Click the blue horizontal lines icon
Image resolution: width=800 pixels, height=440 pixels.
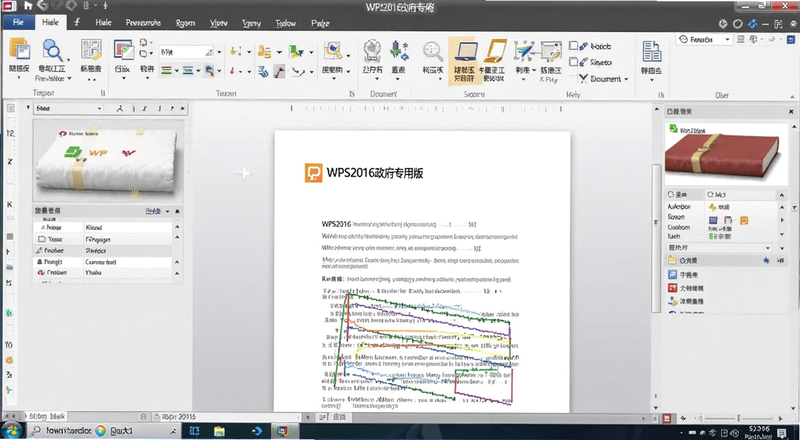pyautogui.click(x=188, y=70)
